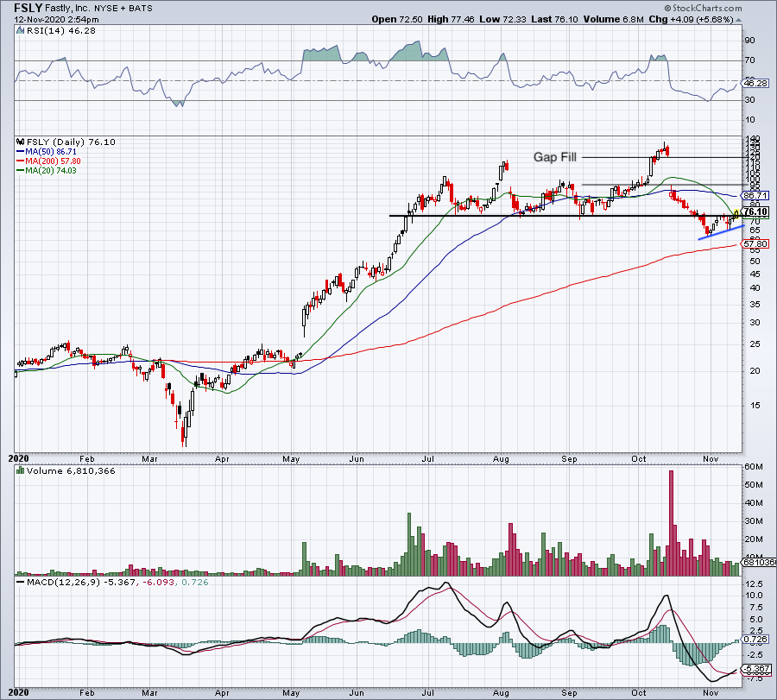
Task: Click the yellow highlighted latest candle
Action: 736,214
